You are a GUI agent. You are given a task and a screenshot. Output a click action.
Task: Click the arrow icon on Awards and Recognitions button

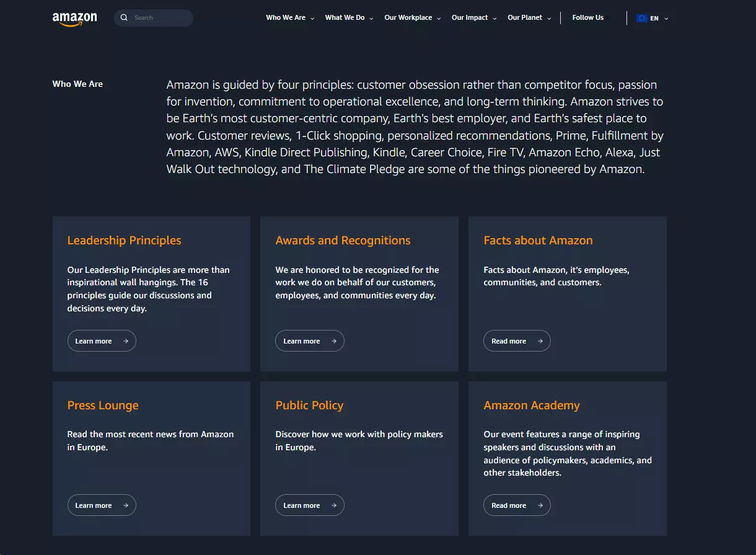333,340
